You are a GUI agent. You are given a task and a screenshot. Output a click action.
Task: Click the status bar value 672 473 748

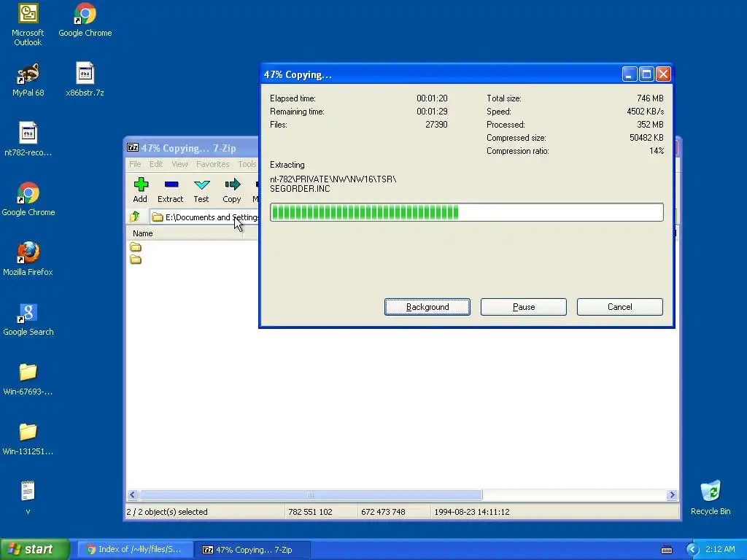tap(383, 512)
